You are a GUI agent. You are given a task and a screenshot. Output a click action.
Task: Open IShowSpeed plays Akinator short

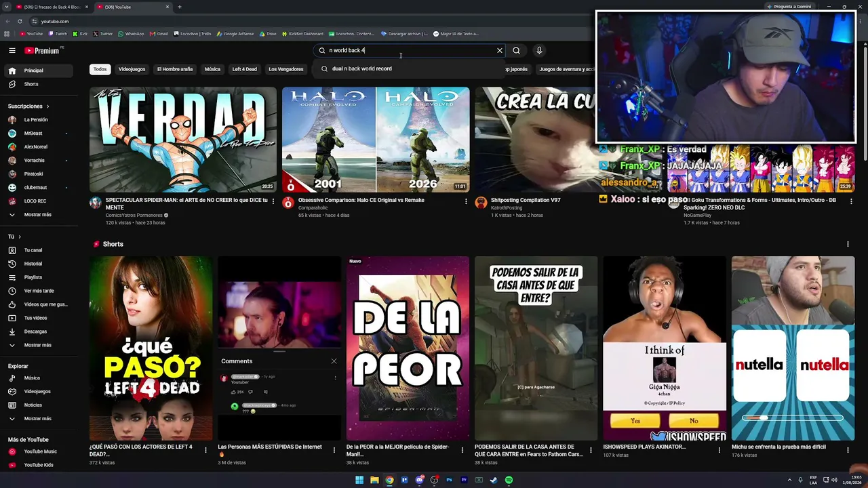point(665,348)
